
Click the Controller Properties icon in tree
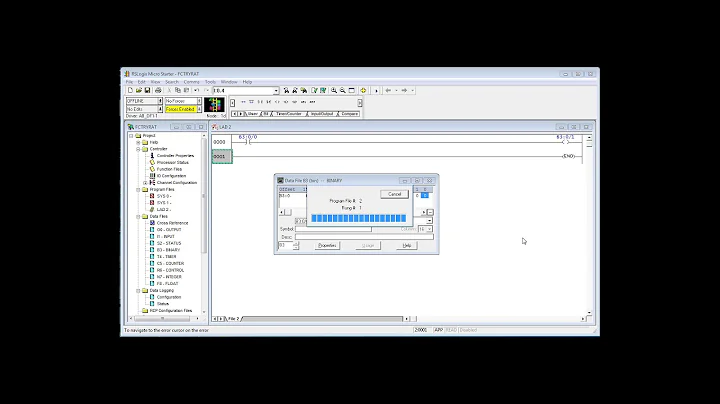pos(152,156)
